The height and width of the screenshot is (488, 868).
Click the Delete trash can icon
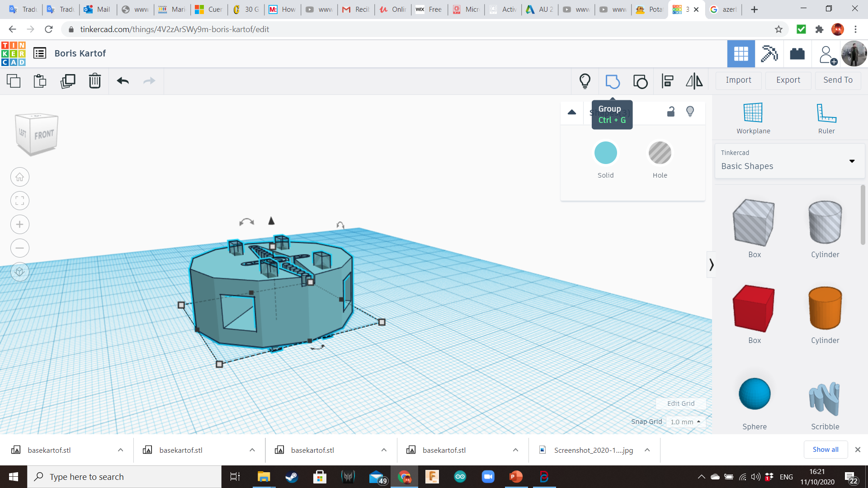coord(94,81)
